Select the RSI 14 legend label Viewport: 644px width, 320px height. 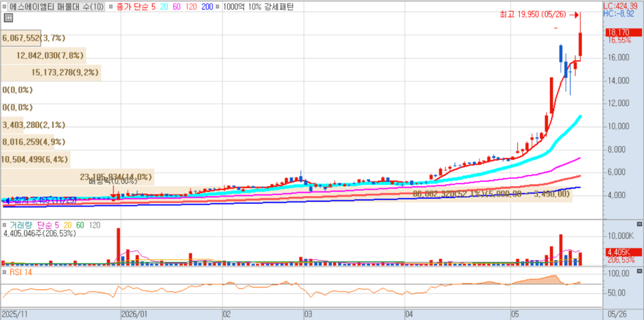[x=20, y=272]
